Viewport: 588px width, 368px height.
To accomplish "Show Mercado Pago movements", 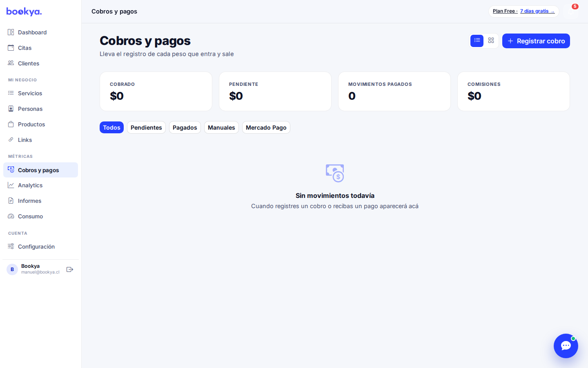I will point(266,128).
